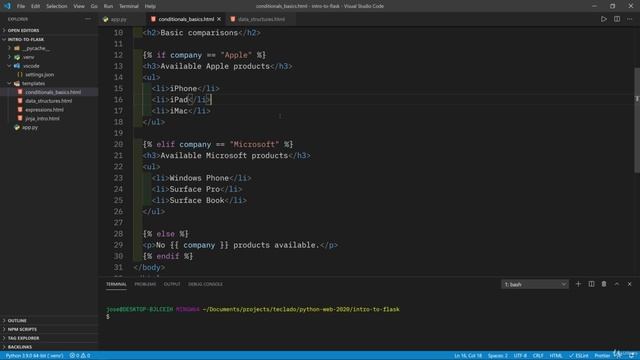Open the Terminal menu
640x360 pixels.
129,6
